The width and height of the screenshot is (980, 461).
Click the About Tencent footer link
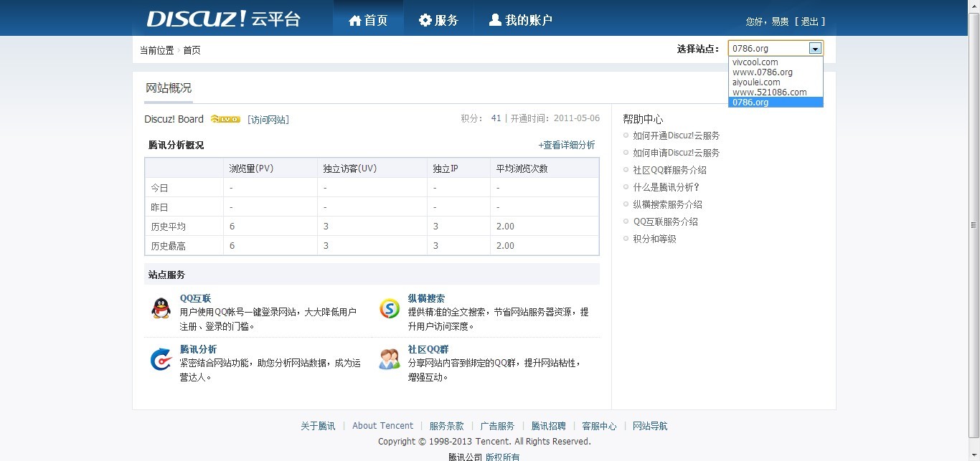click(382, 426)
